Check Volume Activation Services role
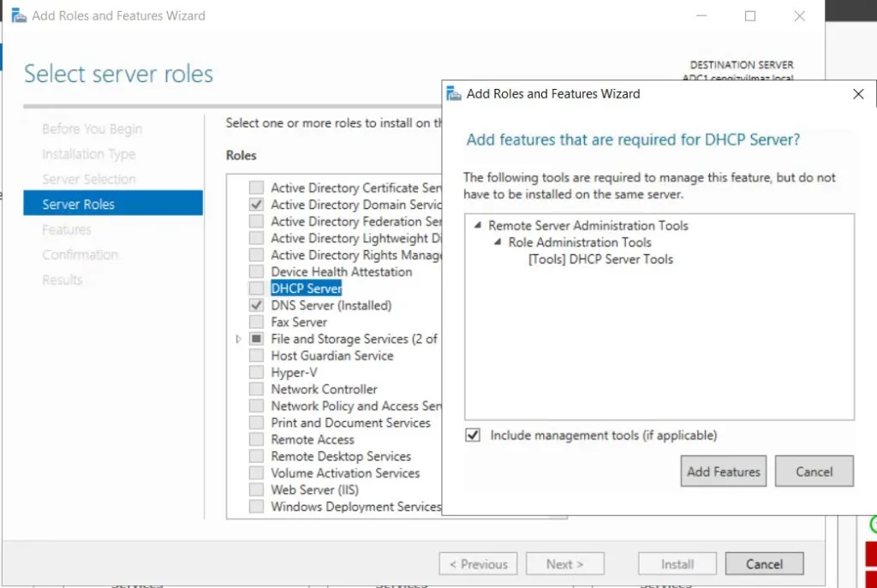This screenshot has height=588, width=877. [256, 472]
